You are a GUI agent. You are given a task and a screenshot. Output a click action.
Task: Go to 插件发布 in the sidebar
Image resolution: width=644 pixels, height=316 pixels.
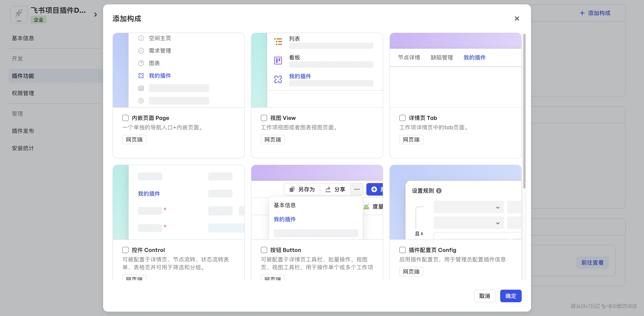(x=23, y=131)
